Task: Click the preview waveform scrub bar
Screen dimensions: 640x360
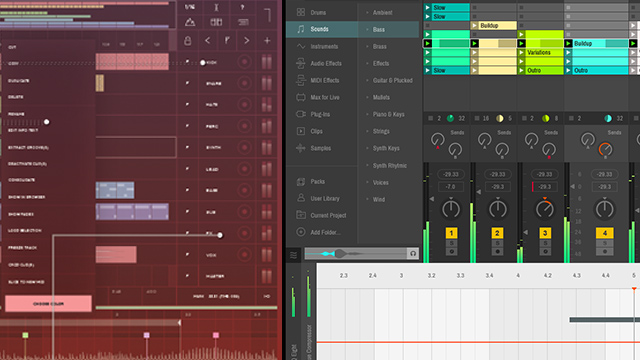Action: pyautogui.click(x=356, y=253)
